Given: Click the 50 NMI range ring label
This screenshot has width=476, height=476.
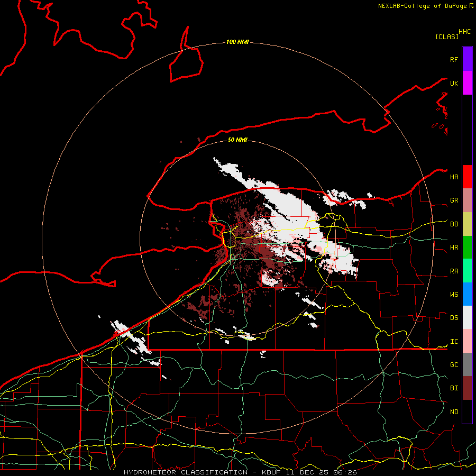Looking at the screenshot, I should point(237,140).
